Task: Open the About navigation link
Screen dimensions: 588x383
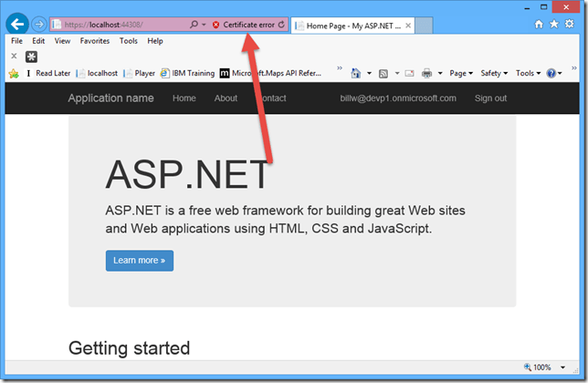Action: coord(226,98)
